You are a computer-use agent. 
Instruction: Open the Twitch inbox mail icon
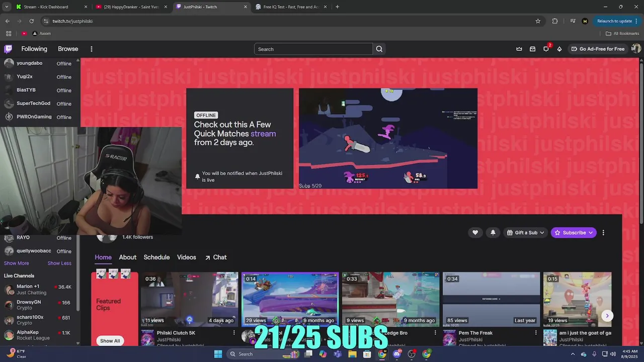coord(532,49)
